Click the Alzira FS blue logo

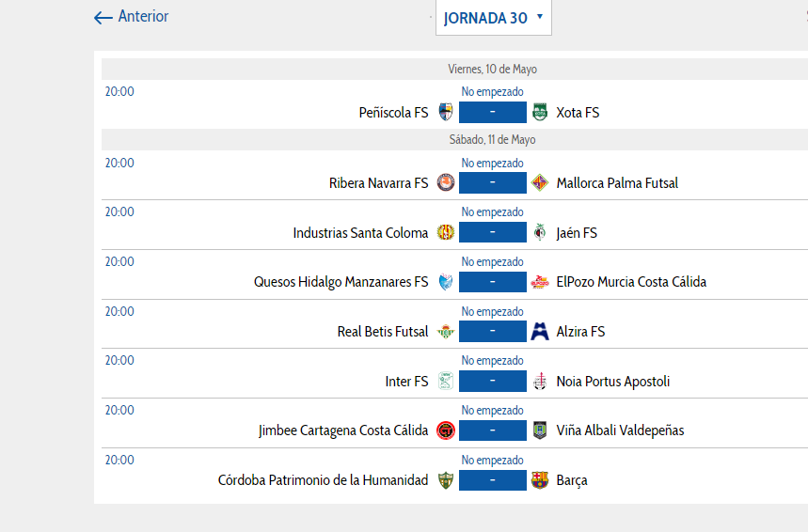point(540,331)
